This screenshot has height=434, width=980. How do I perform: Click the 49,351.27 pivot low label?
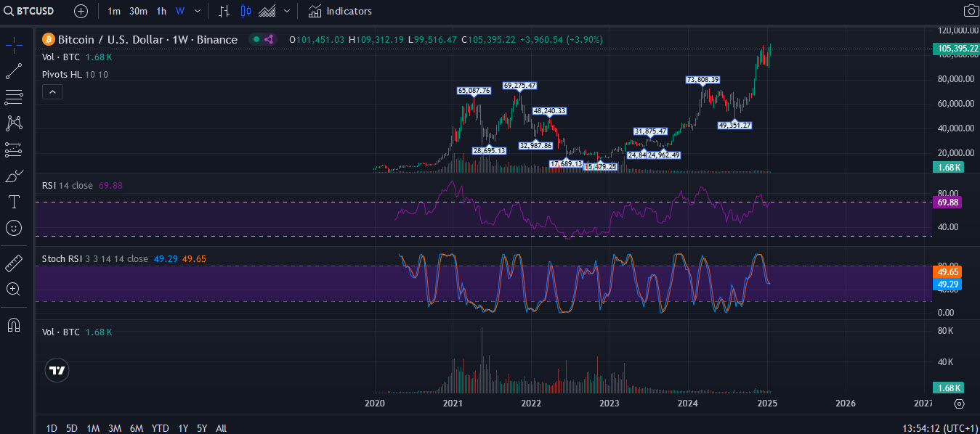pyautogui.click(x=734, y=125)
